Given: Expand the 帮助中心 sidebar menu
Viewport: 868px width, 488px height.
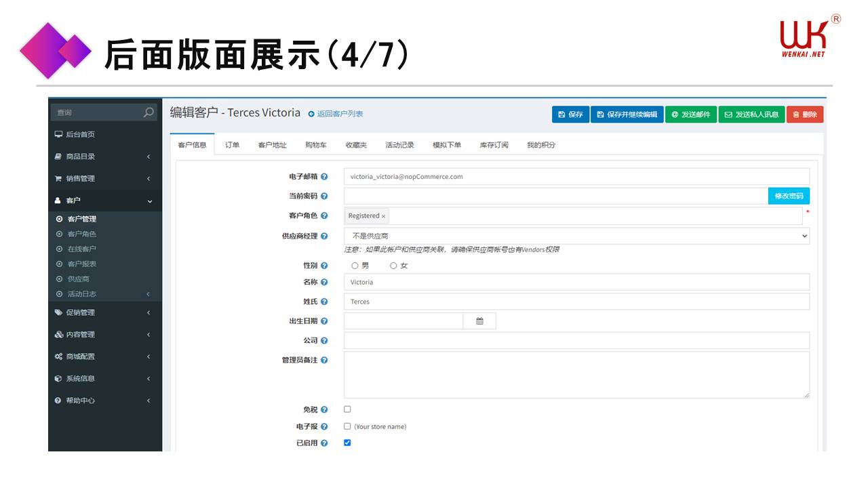Looking at the screenshot, I should click(105, 401).
